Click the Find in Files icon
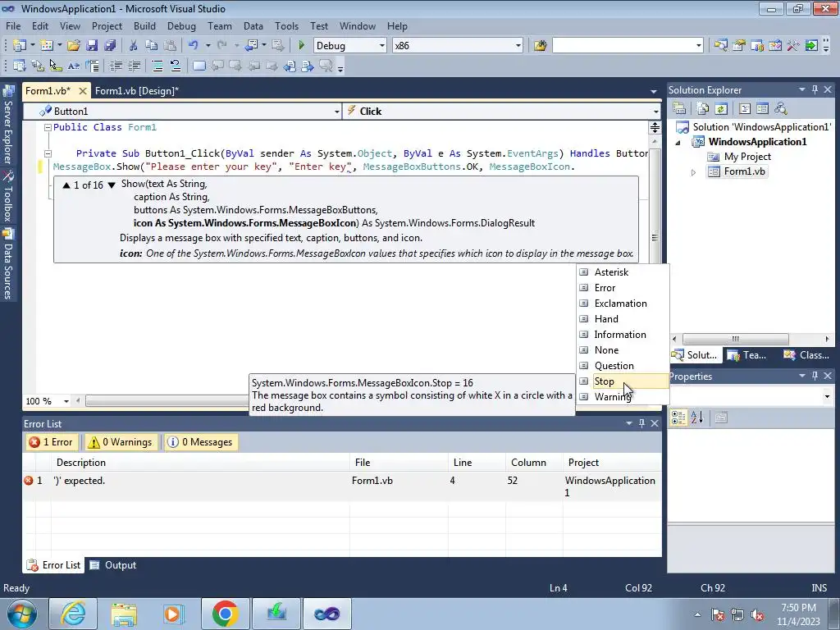 [x=540, y=46]
